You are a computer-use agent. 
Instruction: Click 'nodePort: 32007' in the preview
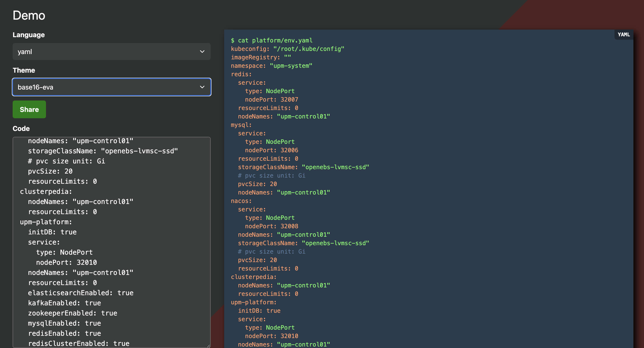(x=272, y=100)
